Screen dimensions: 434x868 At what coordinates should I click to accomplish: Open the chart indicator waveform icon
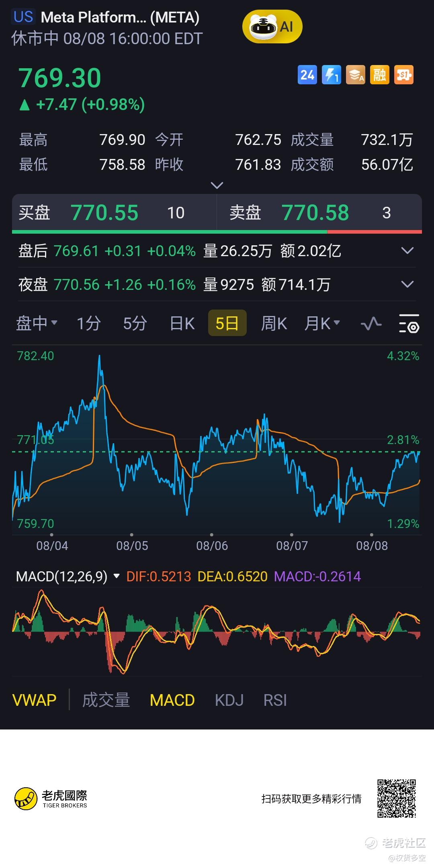tap(371, 323)
